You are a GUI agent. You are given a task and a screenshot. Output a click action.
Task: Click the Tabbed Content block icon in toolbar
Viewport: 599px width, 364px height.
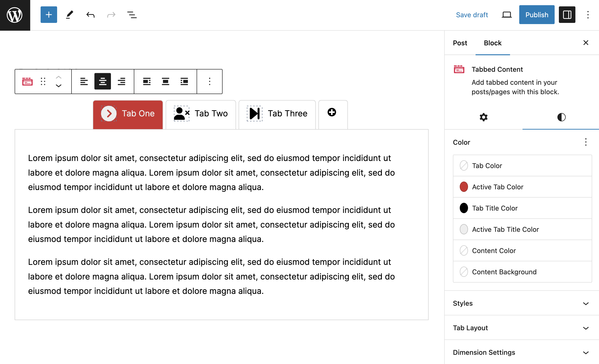click(27, 81)
